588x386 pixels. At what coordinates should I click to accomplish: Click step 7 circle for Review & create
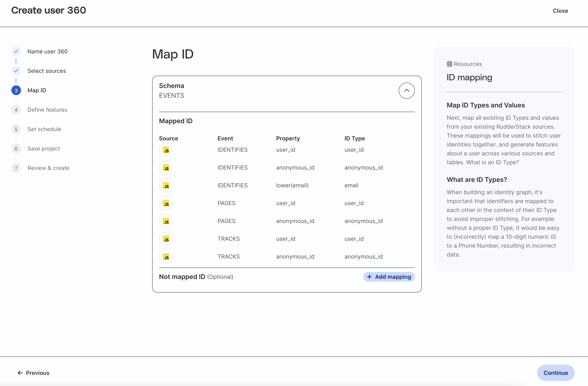(x=16, y=168)
